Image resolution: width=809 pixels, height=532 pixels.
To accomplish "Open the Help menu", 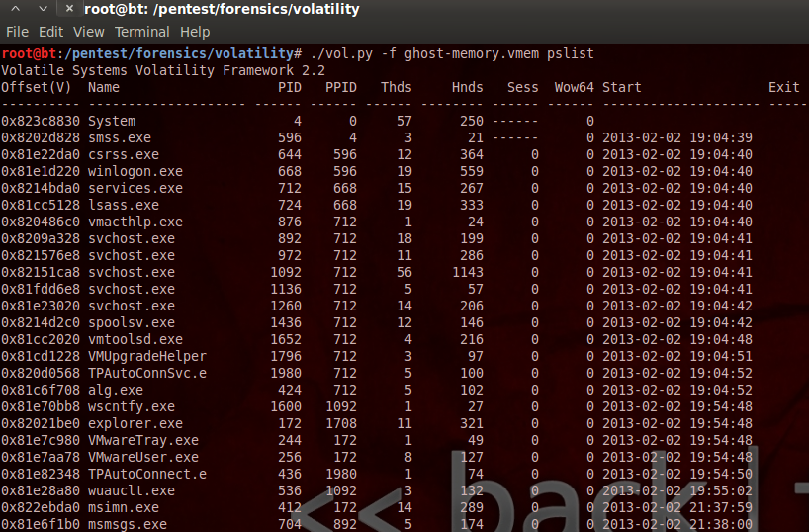I will pos(195,32).
